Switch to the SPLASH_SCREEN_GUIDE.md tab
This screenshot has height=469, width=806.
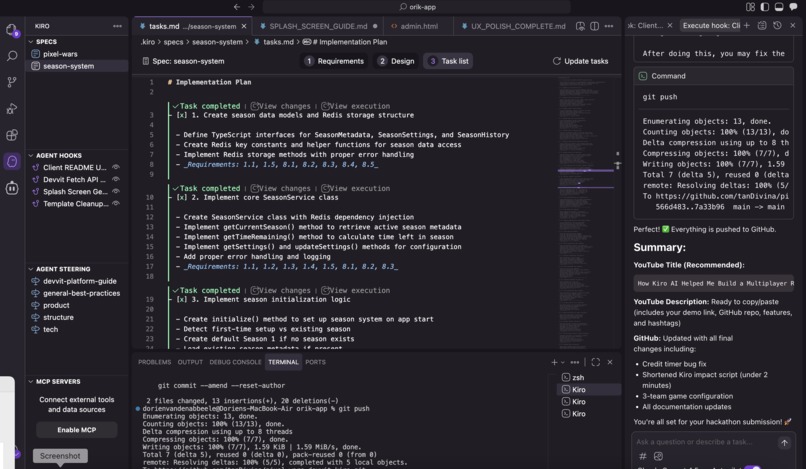(x=318, y=26)
